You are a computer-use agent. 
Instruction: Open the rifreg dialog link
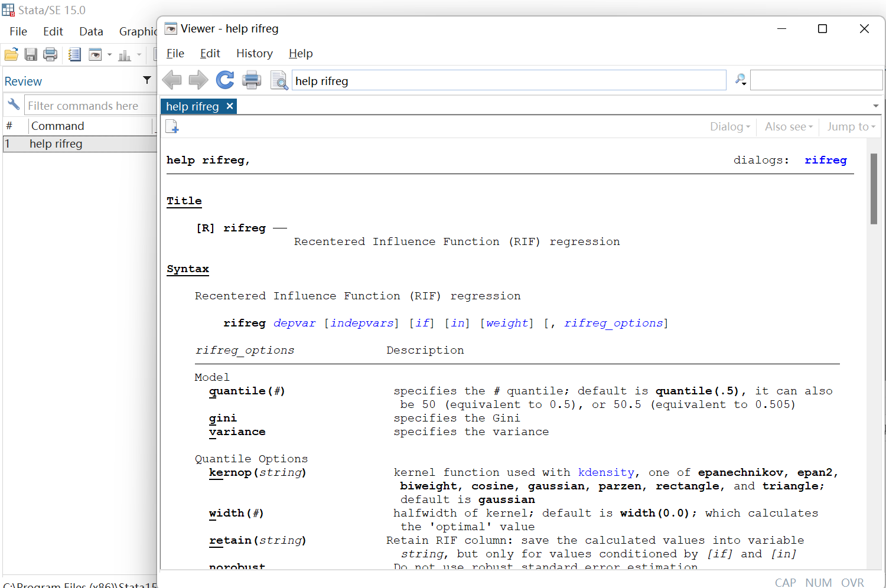[825, 160]
